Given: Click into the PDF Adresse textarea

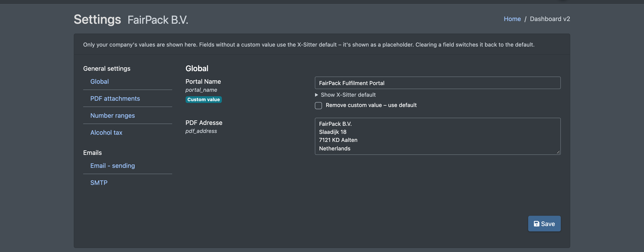Looking at the screenshot, I should [x=438, y=136].
